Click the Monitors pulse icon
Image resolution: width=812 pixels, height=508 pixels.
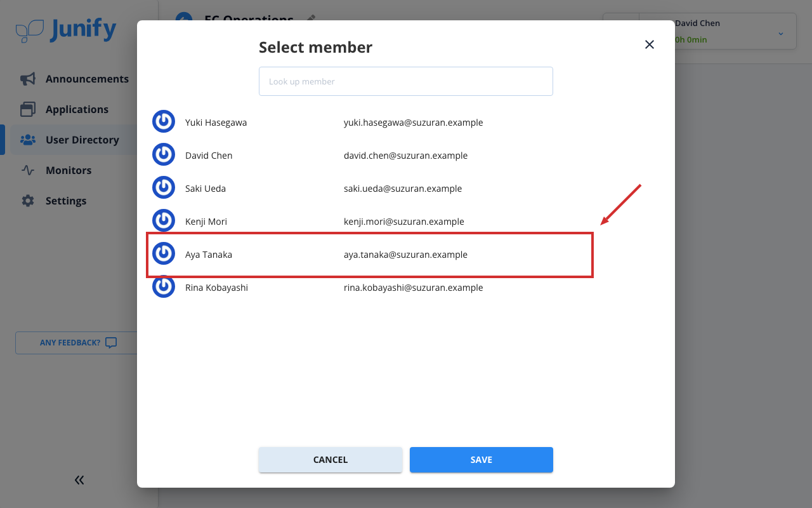coord(28,170)
